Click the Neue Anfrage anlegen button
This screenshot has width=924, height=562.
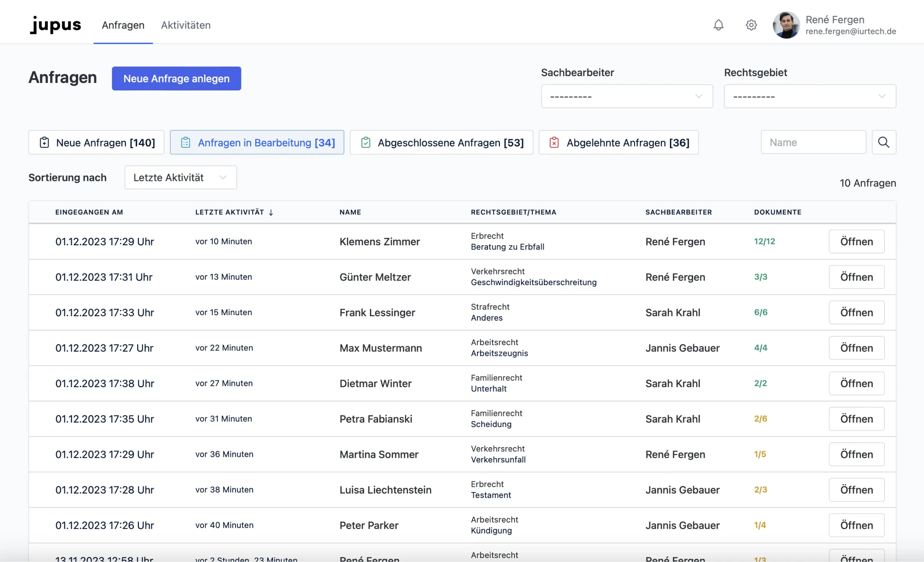tap(176, 78)
